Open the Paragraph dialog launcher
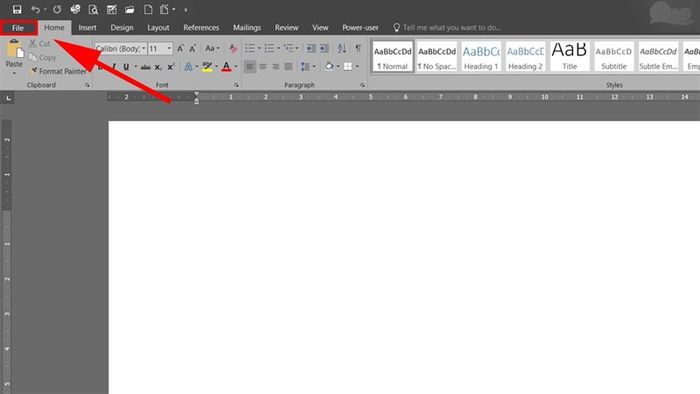This screenshot has width=700, height=394. (x=362, y=85)
